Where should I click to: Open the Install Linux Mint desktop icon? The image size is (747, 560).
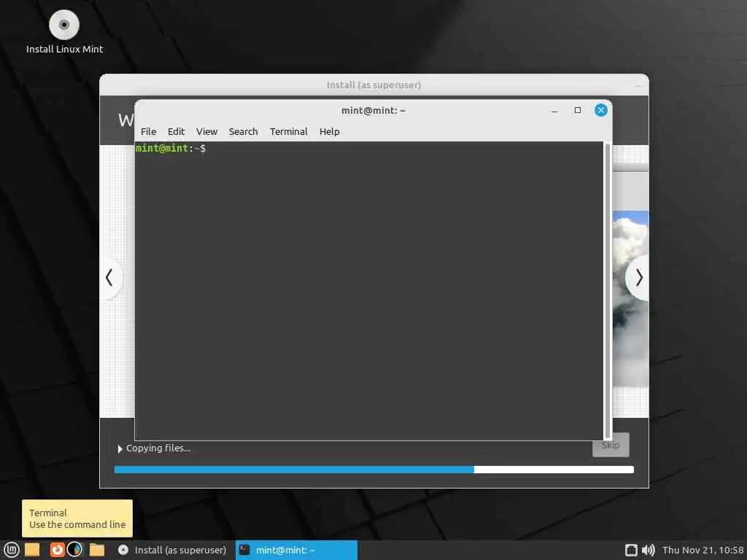pyautogui.click(x=64, y=31)
